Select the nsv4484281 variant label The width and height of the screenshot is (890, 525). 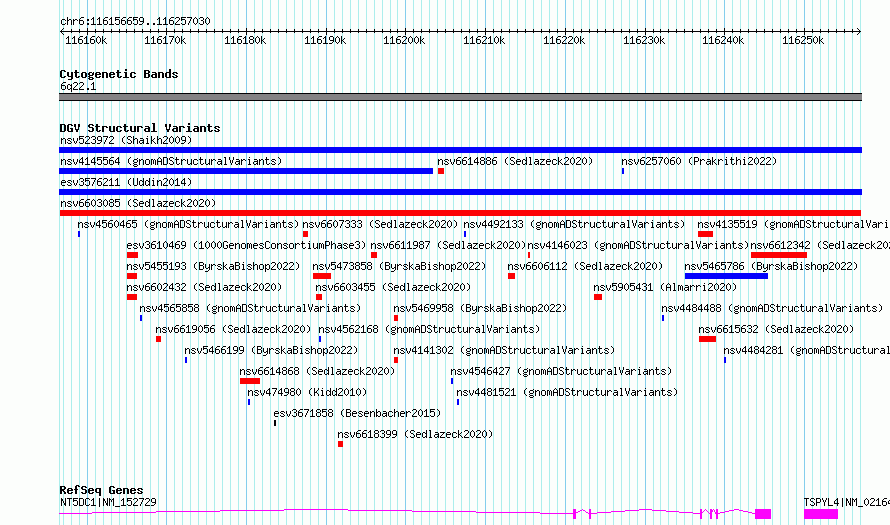point(806,350)
